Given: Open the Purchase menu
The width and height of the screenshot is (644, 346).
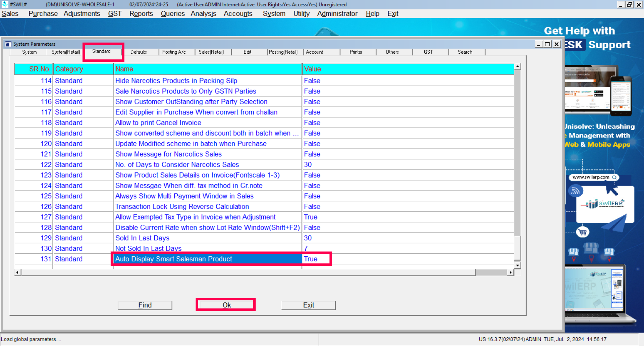Looking at the screenshot, I should [43, 14].
